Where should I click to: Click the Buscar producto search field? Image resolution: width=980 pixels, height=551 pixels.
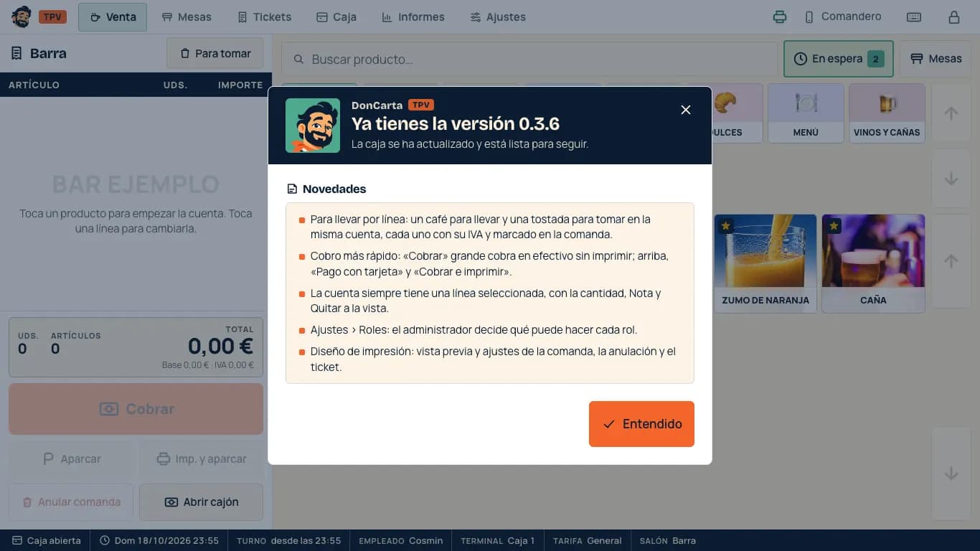click(529, 59)
